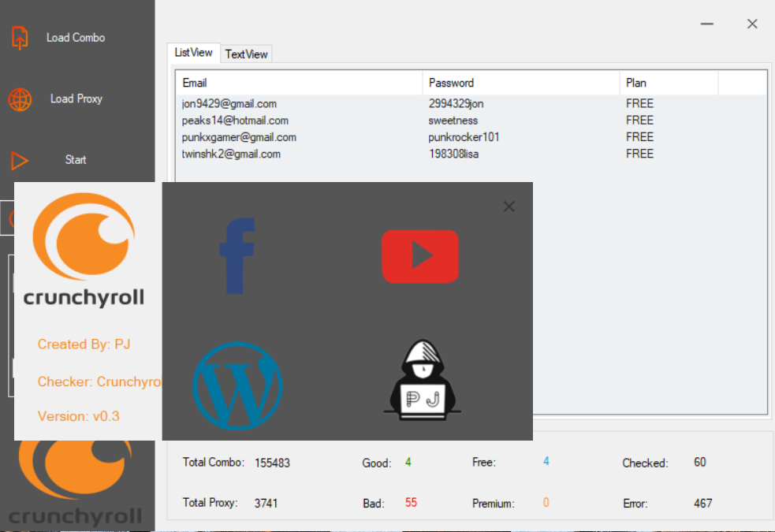Screen dimensions: 775x532
Task: Click the red Bad count "55"
Action: [412, 503]
